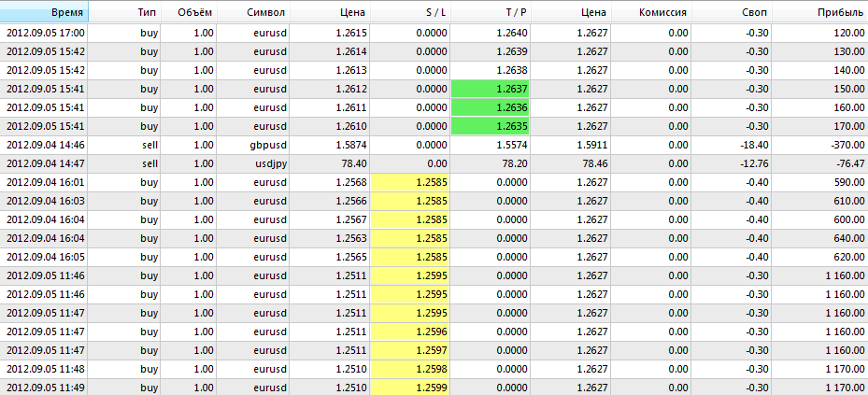
Task: Click the Своп column header
Action: point(732,11)
